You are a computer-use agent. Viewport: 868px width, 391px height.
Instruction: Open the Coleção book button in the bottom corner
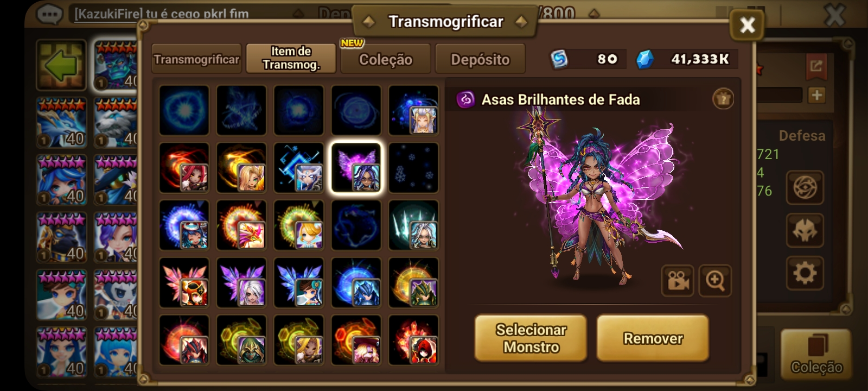pyautogui.click(x=816, y=354)
